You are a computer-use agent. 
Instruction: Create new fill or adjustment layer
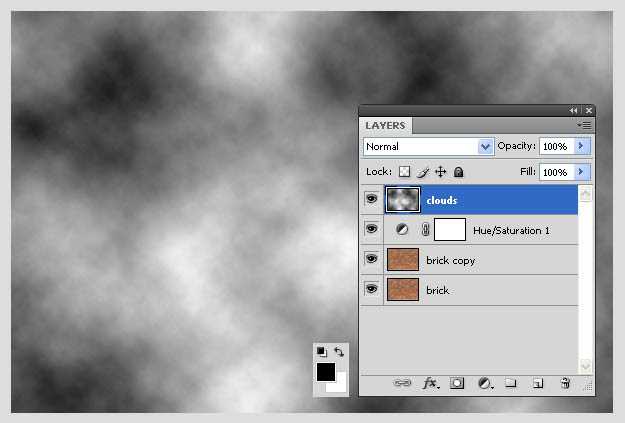(x=485, y=383)
